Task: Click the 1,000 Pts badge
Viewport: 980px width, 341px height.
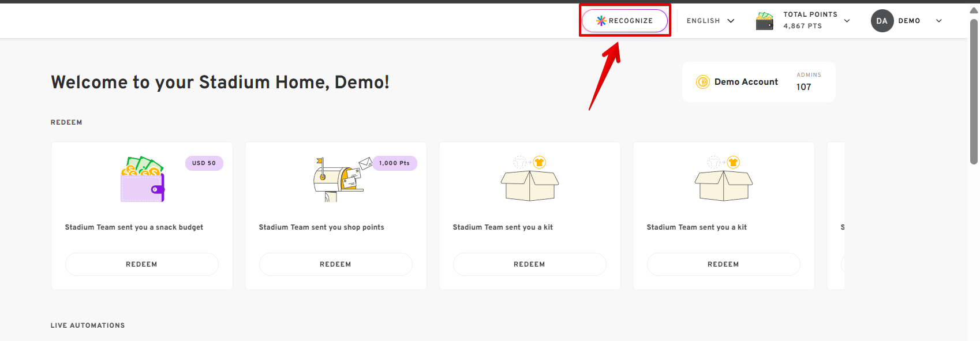Action: [x=394, y=163]
